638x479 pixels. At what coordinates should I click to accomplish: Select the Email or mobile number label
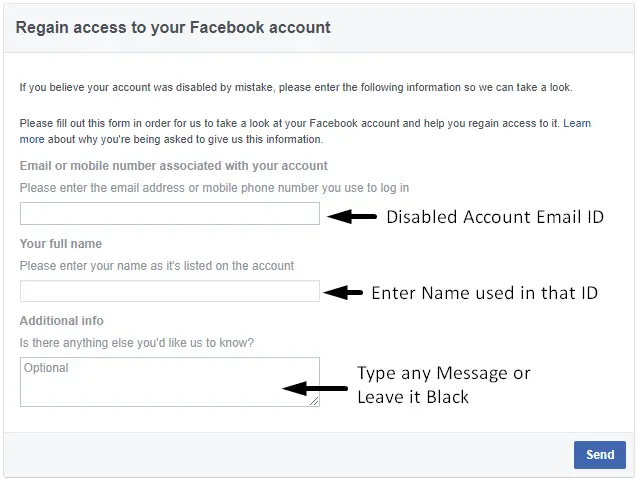point(173,166)
